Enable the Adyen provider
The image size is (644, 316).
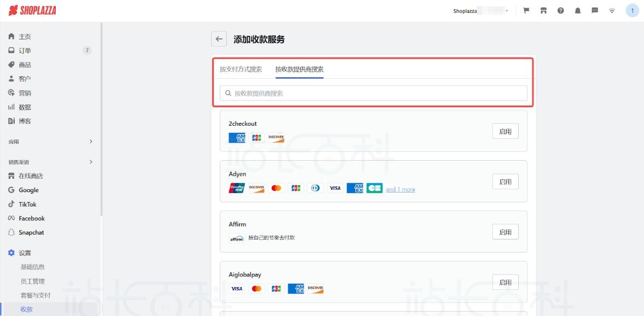505,182
